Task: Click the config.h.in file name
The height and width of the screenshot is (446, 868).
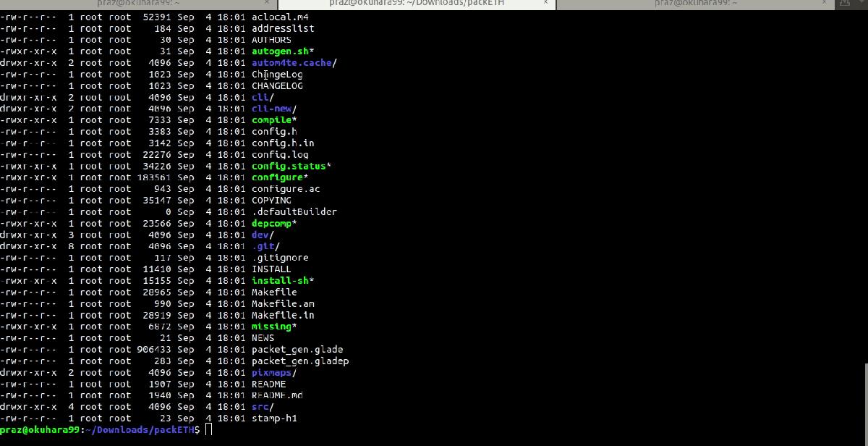Action: pyautogui.click(x=283, y=143)
